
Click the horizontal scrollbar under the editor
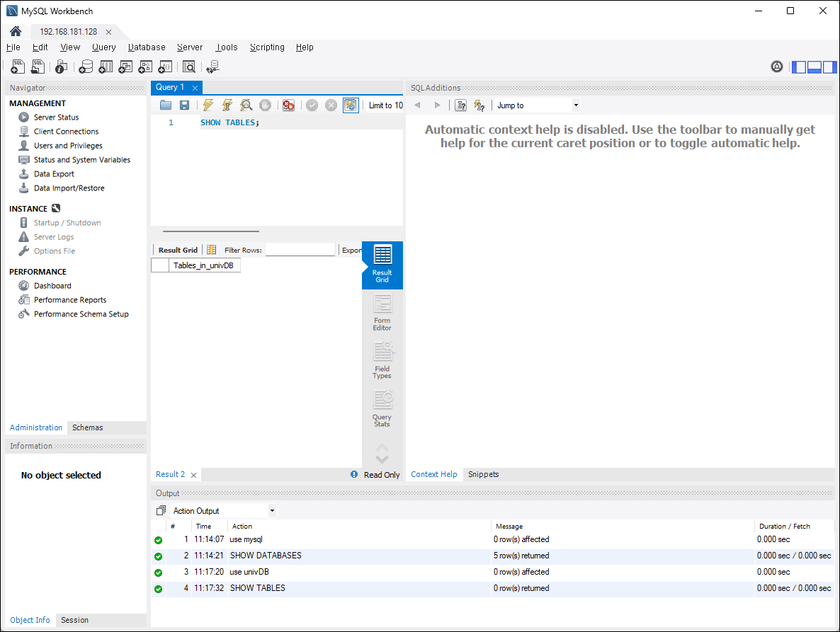click(x=211, y=231)
